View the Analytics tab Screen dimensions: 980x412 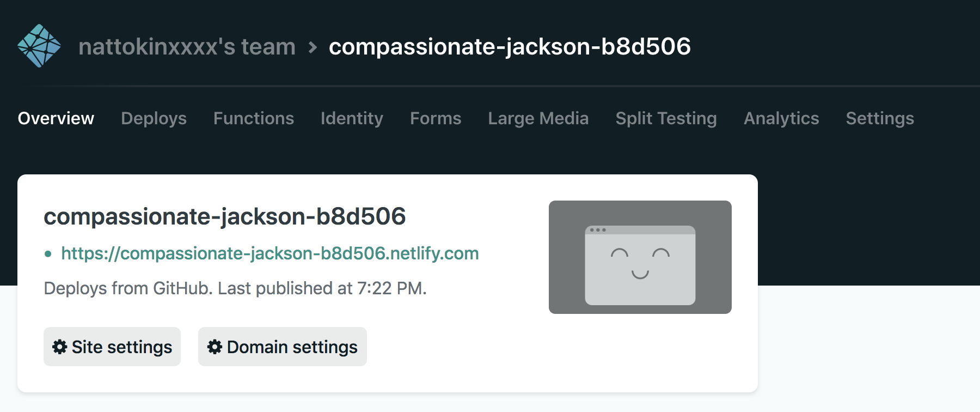point(781,118)
